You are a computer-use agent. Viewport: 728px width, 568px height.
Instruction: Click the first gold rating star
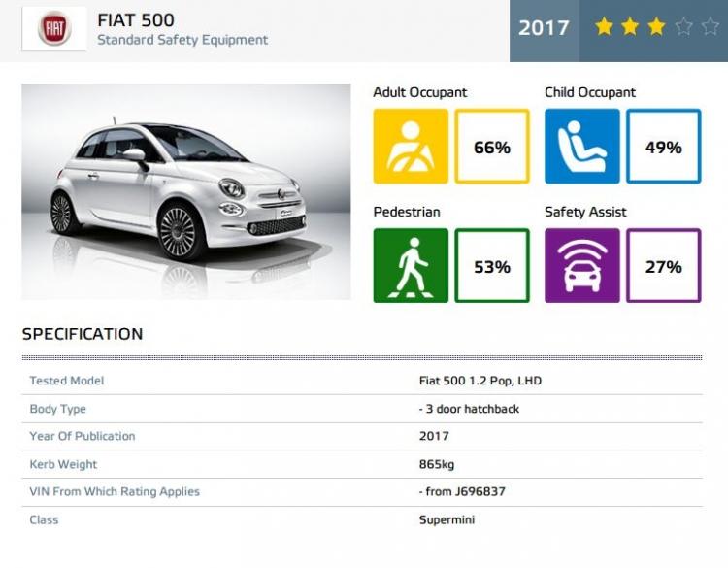click(604, 26)
